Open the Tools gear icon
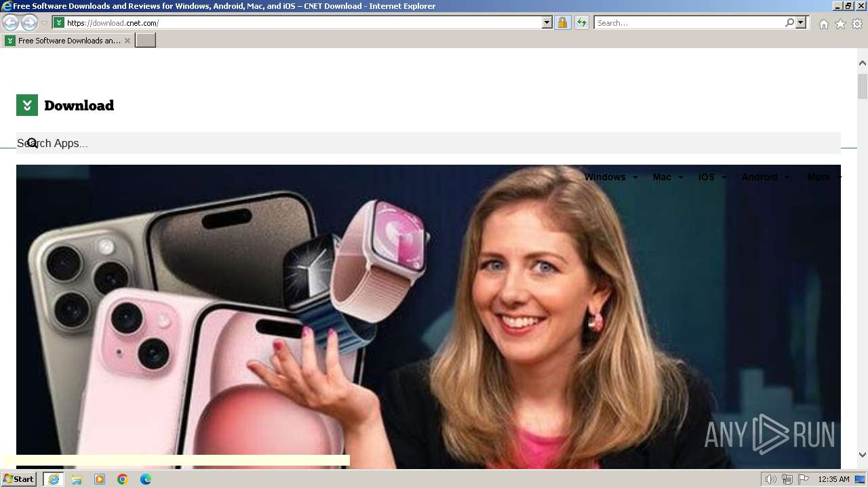This screenshot has width=868, height=488. (x=857, y=24)
